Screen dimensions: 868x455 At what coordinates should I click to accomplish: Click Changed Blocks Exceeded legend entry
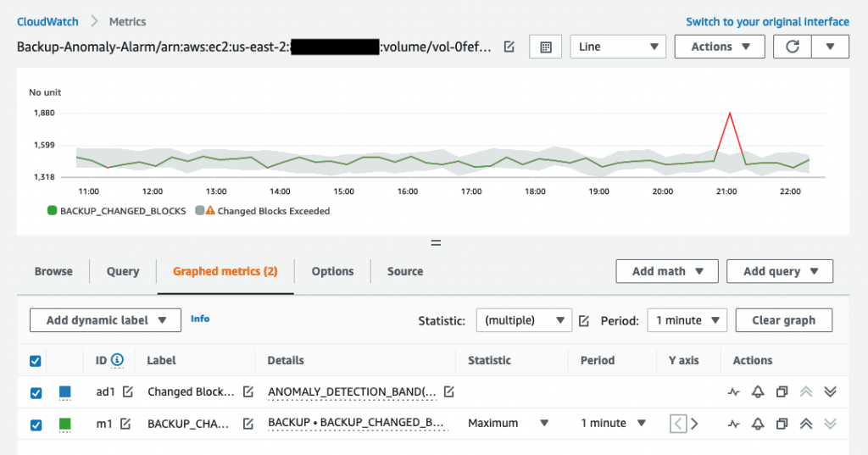coord(263,211)
